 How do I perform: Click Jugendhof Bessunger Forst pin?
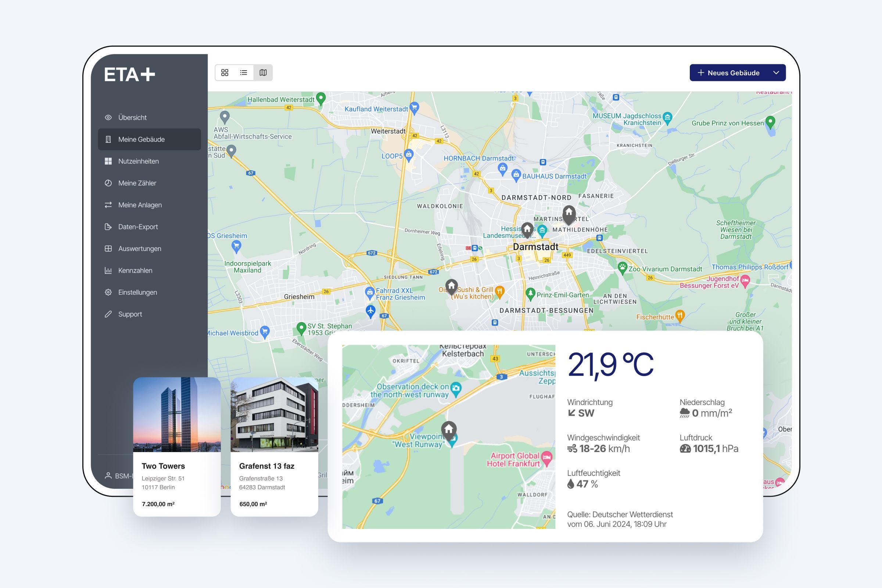point(745,280)
